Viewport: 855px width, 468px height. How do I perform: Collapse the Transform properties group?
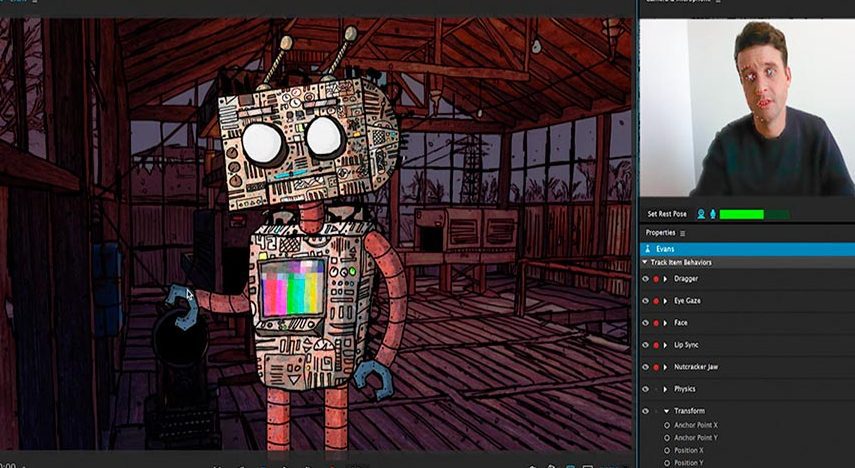pos(666,411)
